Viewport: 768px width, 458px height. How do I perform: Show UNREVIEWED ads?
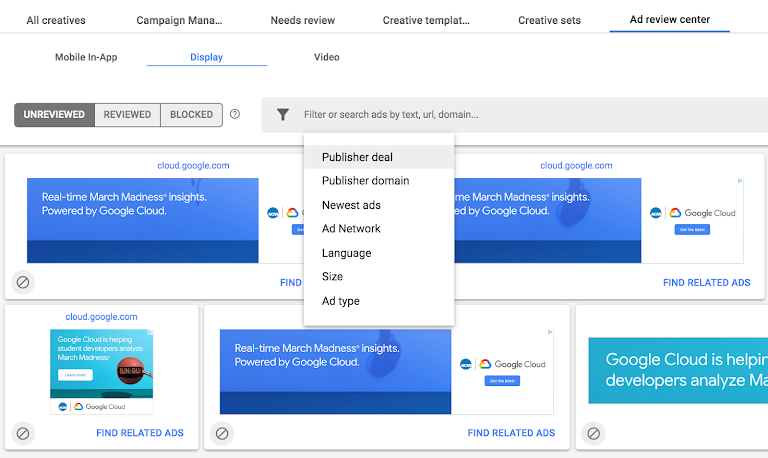[x=54, y=115]
